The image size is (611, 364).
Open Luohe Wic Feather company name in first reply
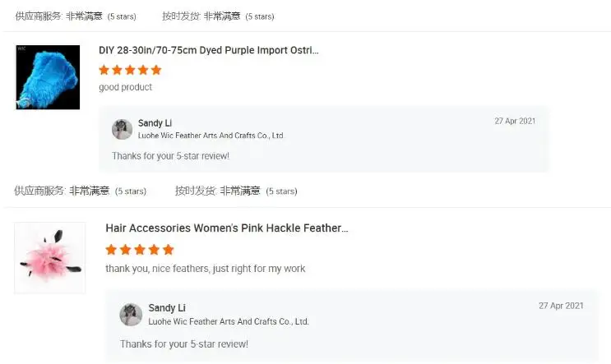coord(211,136)
